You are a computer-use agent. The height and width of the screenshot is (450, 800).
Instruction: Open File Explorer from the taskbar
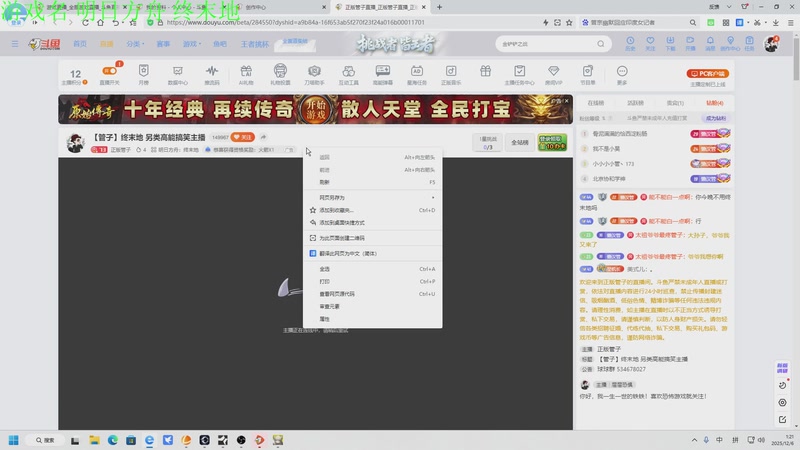[94, 440]
